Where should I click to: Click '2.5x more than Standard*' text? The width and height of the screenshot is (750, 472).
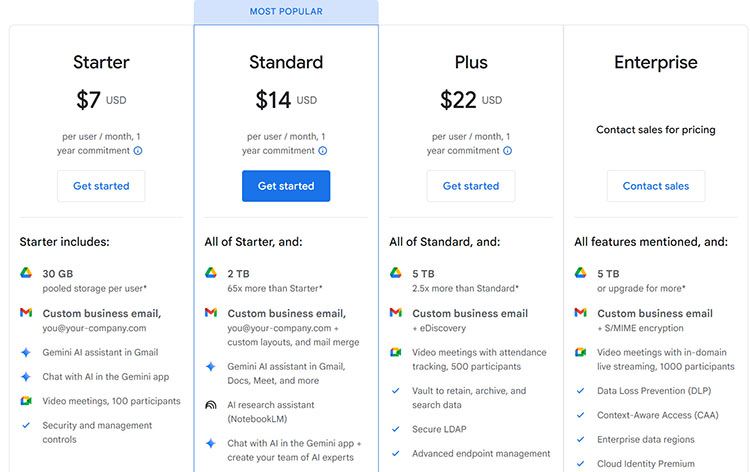coord(465,288)
